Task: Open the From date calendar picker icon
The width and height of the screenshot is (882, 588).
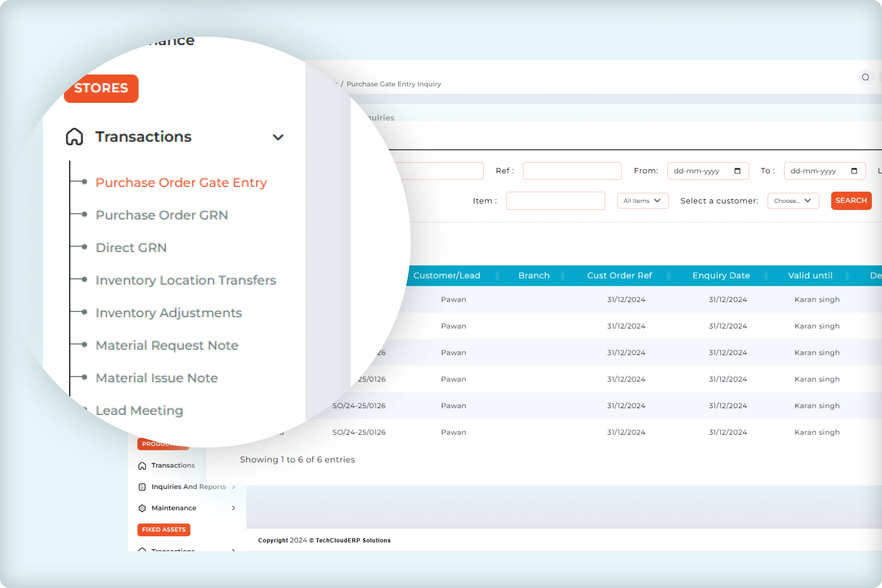Action: (x=737, y=171)
